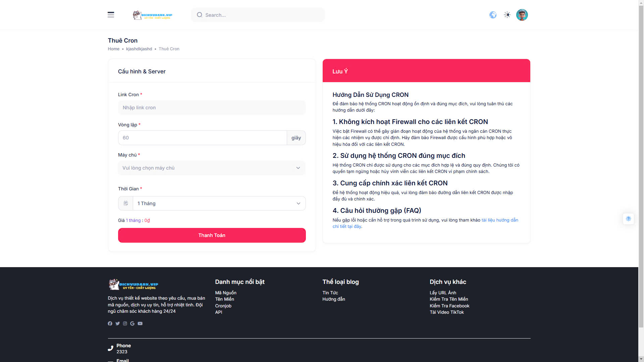Go to kjashdkjashd breadcrumb item
Viewport: 644px width, 362px height.
(139, 49)
